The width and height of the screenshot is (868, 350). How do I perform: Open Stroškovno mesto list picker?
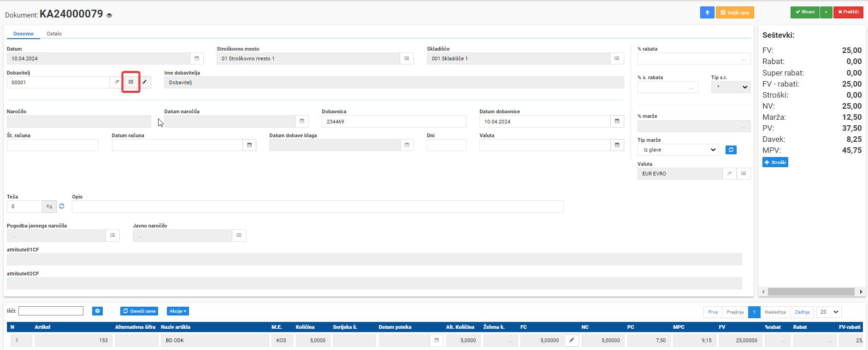tap(407, 58)
